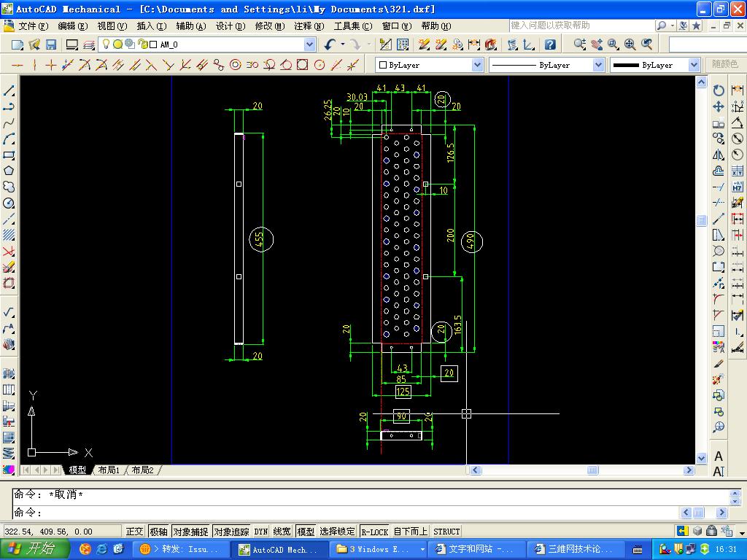Toggle 模型 status bar button

[306, 532]
